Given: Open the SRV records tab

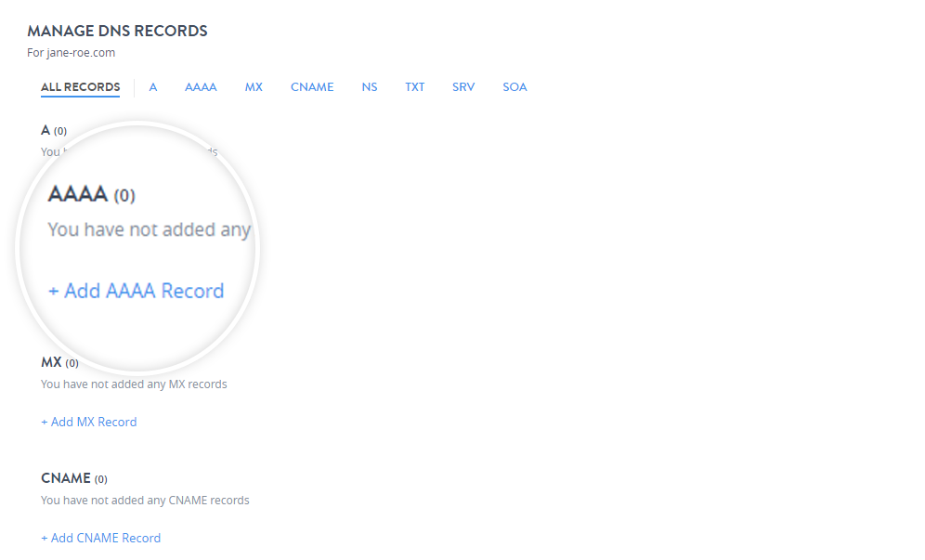Looking at the screenshot, I should 463,87.
